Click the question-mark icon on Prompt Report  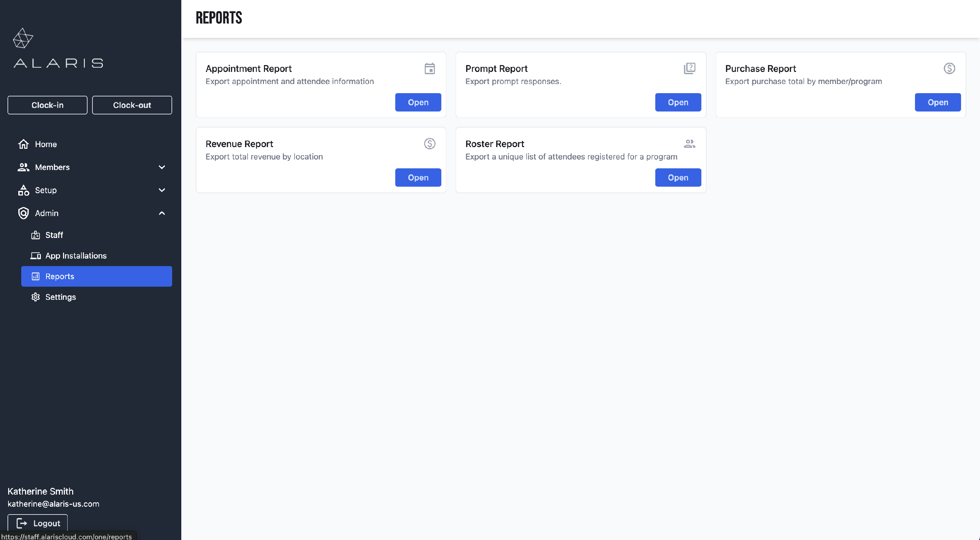689,69
